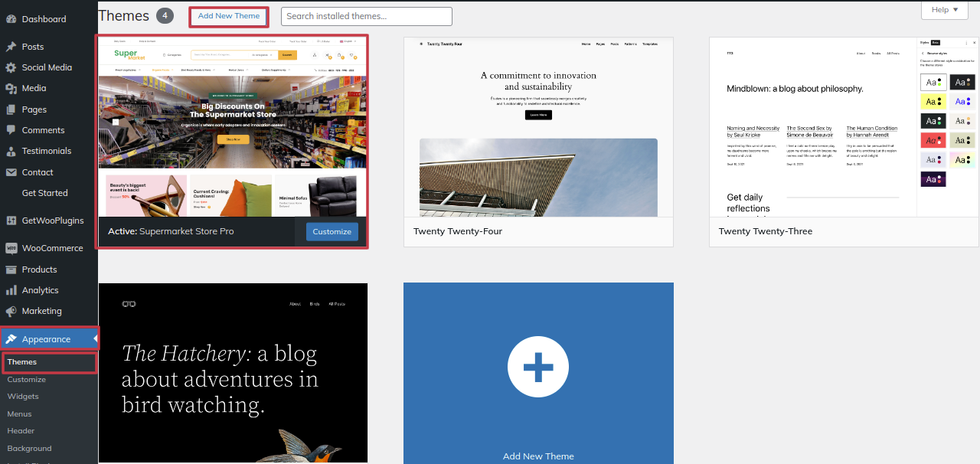Click the "Twenty Twenty-Four" theme name
The width and height of the screenshot is (980, 464).
pyautogui.click(x=458, y=231)
